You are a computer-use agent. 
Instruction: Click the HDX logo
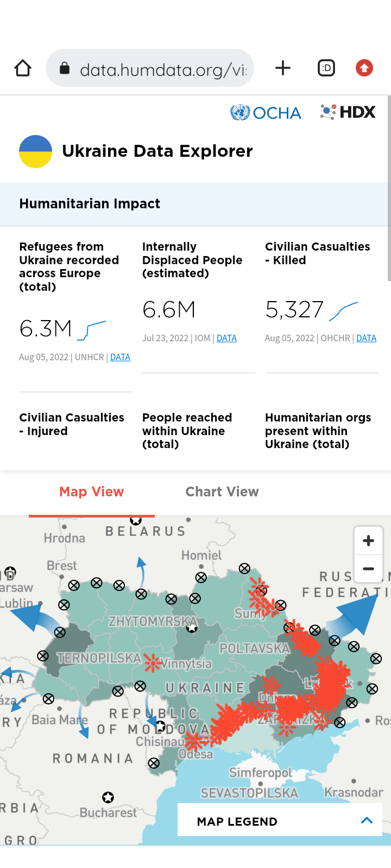[348, 112]
